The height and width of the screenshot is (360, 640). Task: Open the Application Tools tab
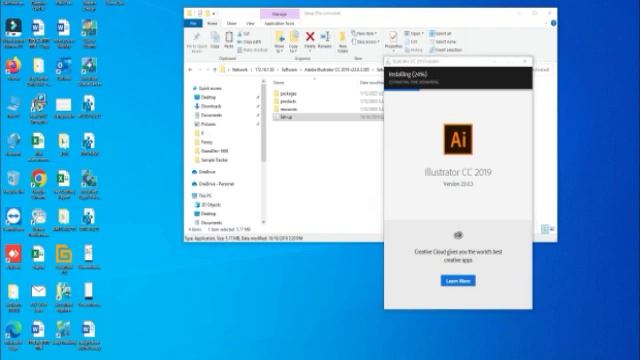[279, 23]
